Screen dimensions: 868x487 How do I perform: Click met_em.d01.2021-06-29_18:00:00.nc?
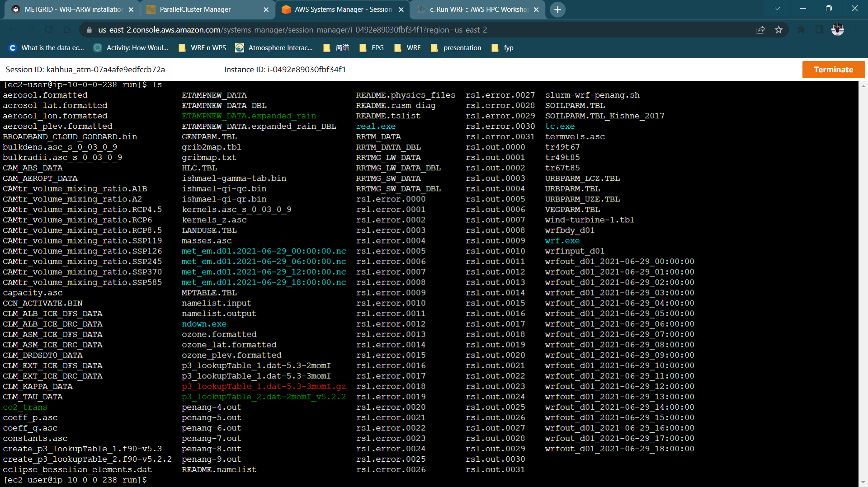click(264, 282)
